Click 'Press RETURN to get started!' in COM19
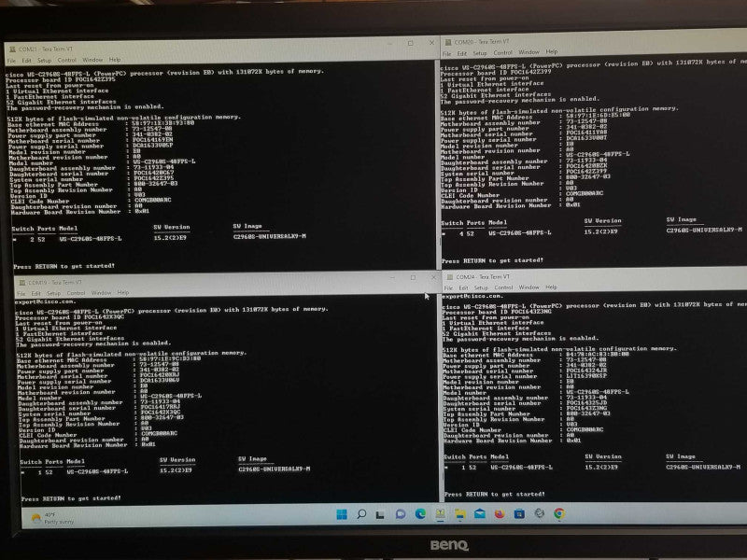Screen dimensions: 747x560 (x=71, y=498)
